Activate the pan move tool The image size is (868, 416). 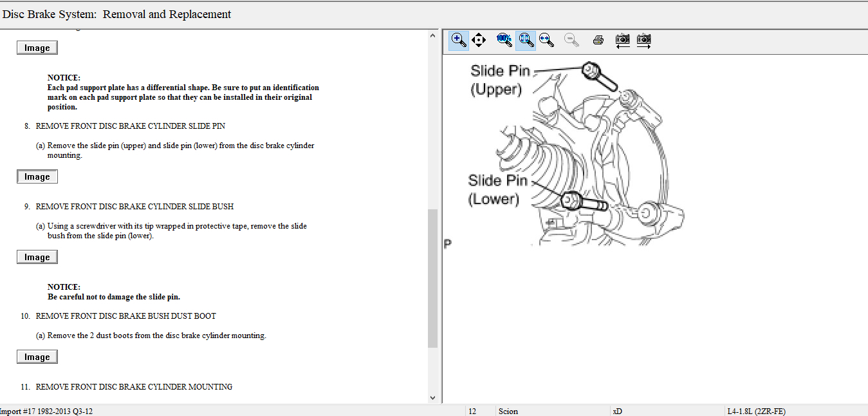coord(479,40)
